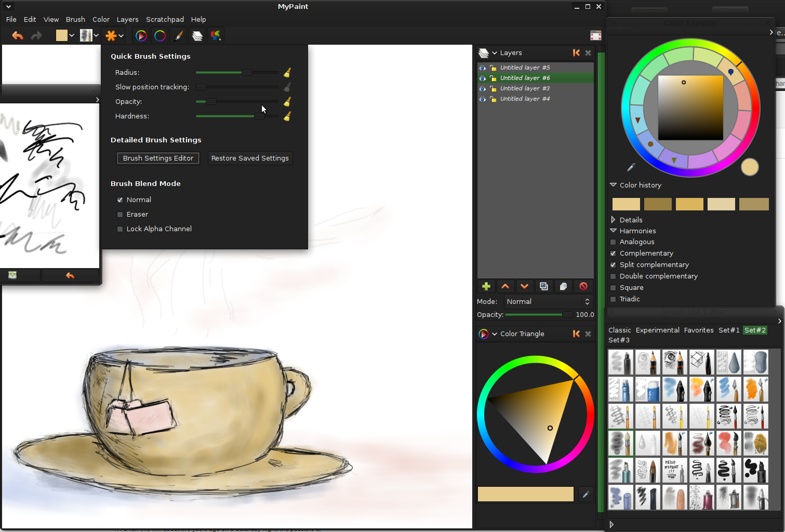
Task: Open the Color Triangle toolbar icon
Action: pyautogui.click(x=141, y=35)
